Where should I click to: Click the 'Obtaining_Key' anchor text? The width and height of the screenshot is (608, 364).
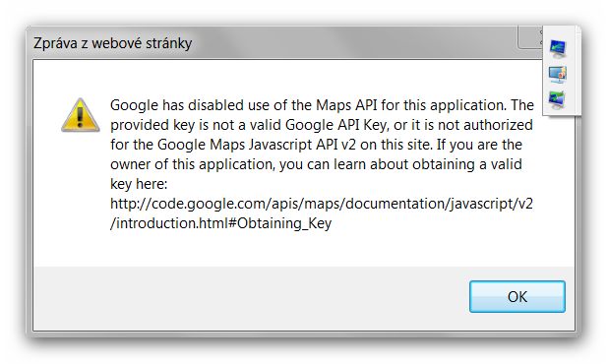(x=284, y=223)
